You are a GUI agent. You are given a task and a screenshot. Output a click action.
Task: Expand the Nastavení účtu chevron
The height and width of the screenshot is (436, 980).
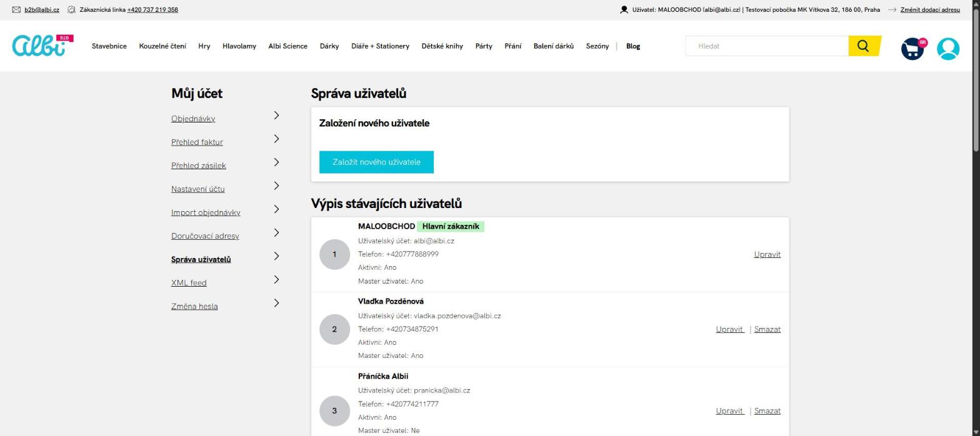[x=276, y=186]
